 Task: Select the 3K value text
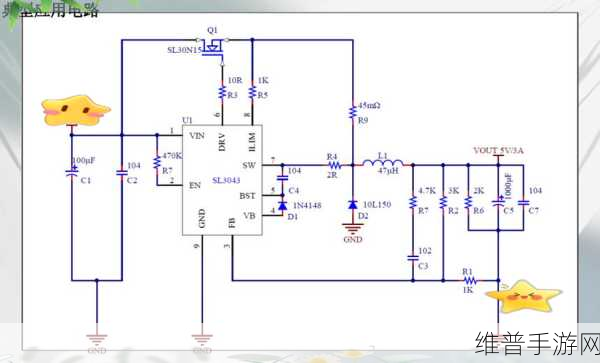point(453,190)
